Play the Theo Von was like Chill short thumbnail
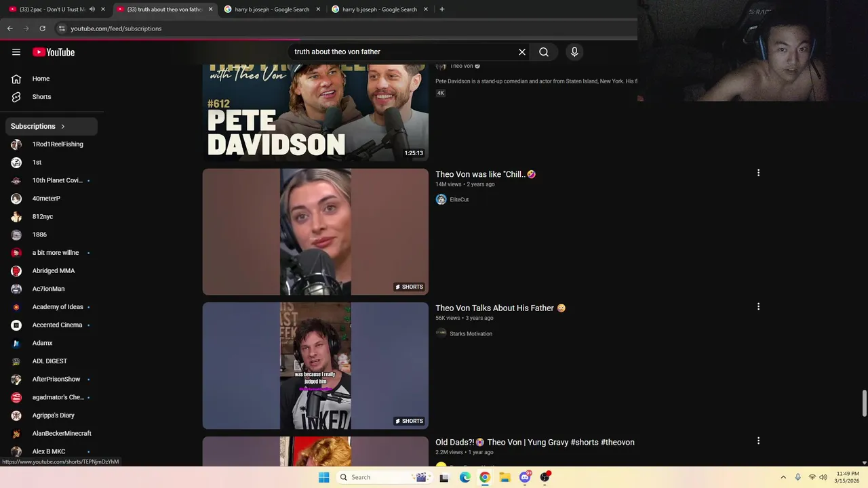Screen dimensions: 868x488 point(315,232)
